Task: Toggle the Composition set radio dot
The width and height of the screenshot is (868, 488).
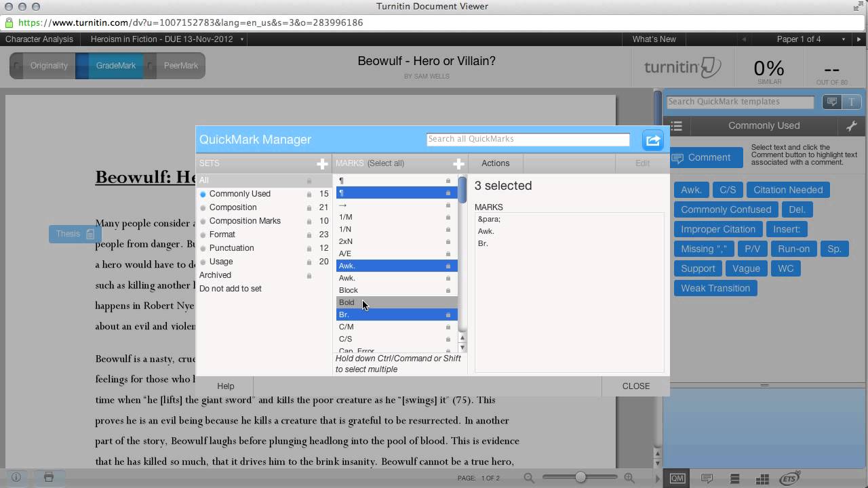Action: tap(203, 207)
